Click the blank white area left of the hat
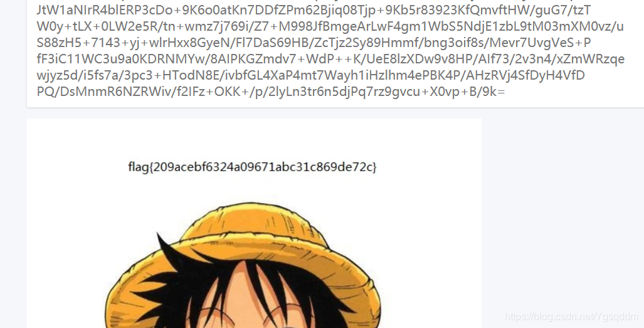This screenshot has height=328, width=644. click(66, 246)
